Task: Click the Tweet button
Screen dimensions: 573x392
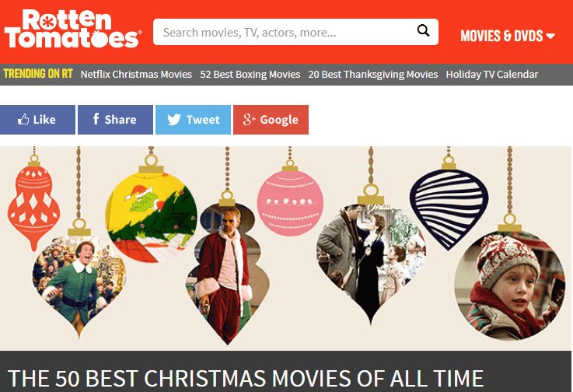Action: pyautogui.click(x=193, y=120)
